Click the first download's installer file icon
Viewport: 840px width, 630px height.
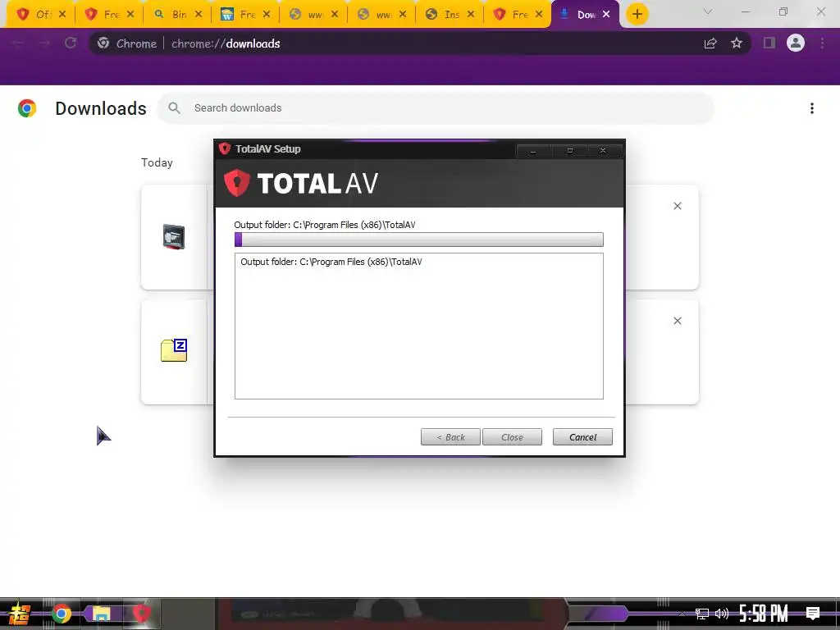click(174, 237)
